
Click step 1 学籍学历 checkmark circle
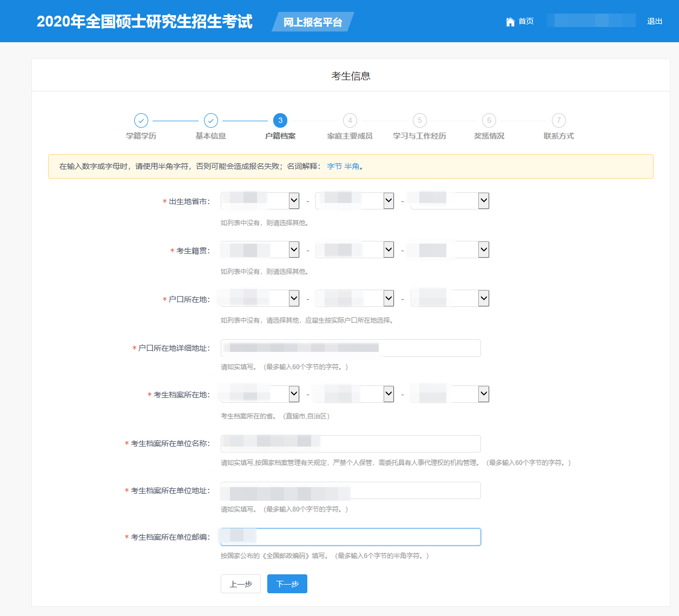coord(141,120)
